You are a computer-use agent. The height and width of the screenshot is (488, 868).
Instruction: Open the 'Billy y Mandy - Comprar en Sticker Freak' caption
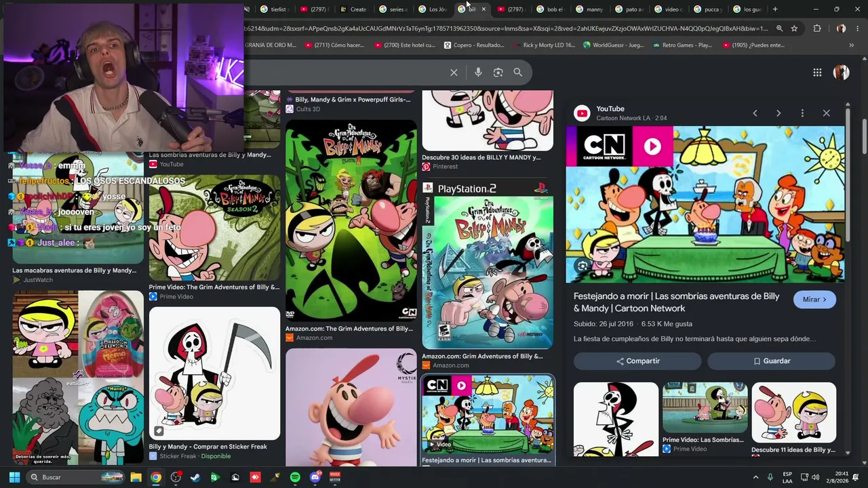pyautogui.click(x=208, y=447)
